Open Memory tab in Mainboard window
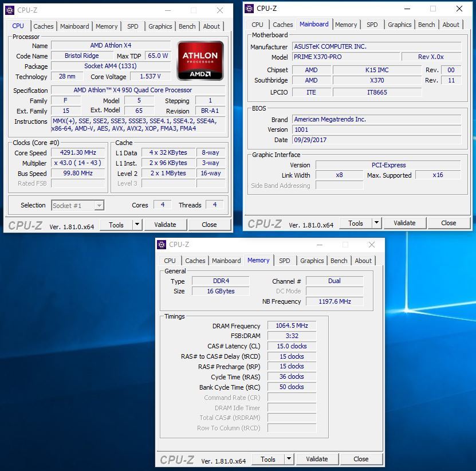Screen dimensions: 476x471 (x=346, y=25)
